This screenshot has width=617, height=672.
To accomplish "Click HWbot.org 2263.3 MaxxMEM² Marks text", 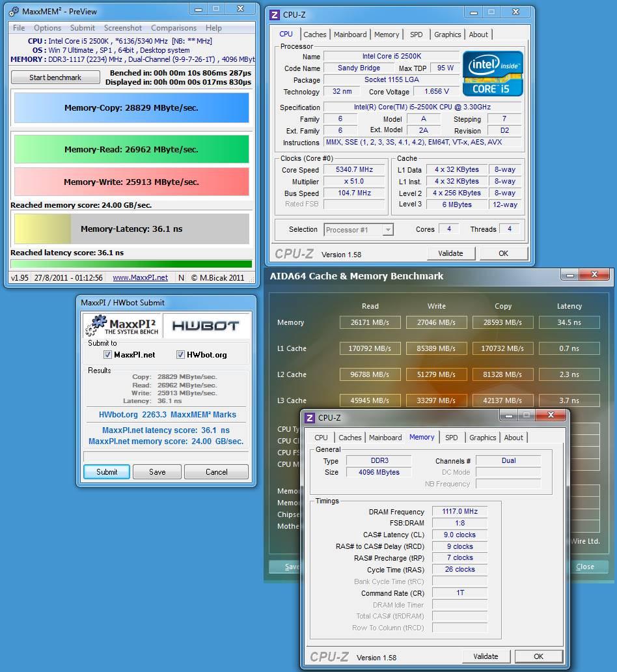I will pyautogui.click(x=167, y=414).
